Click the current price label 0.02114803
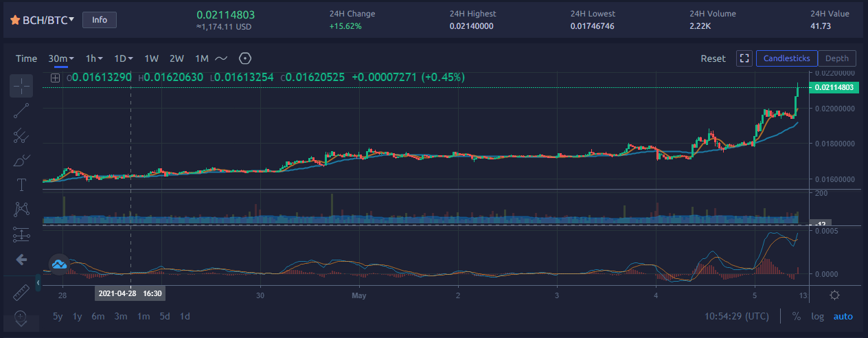Image resolution: width=868 pixels, height=338 pixels. 835,87
